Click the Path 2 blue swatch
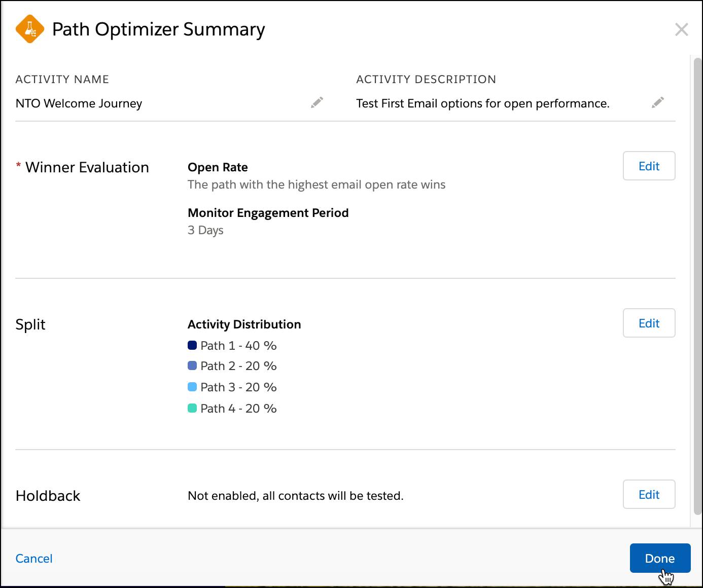 click(192, 365)
